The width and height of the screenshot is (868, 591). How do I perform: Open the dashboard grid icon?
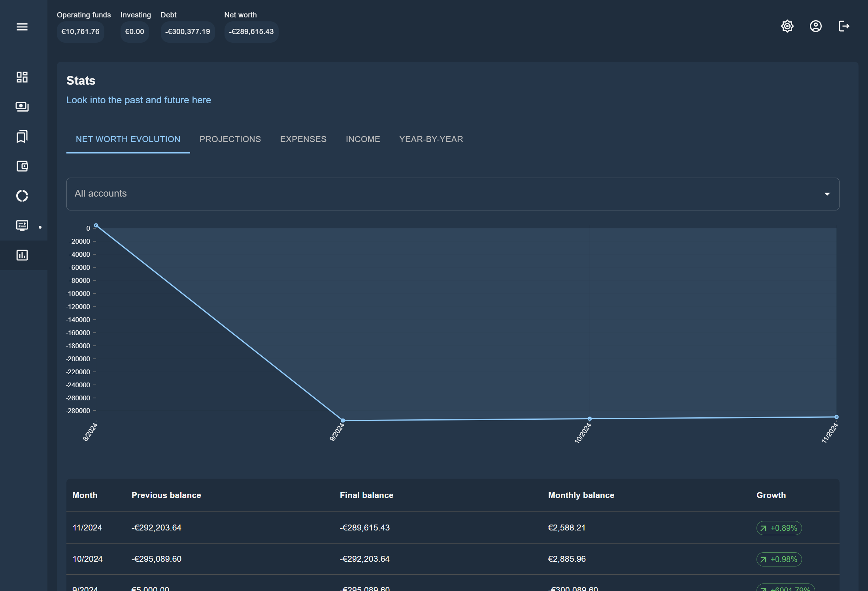(22, 77)
